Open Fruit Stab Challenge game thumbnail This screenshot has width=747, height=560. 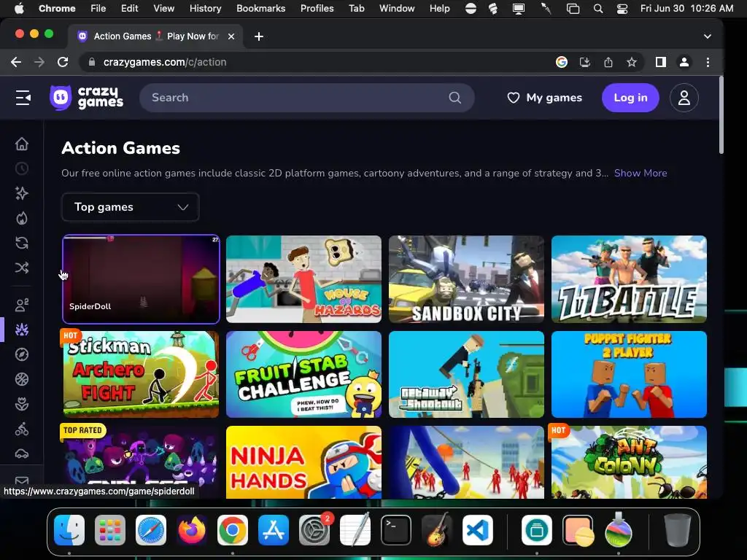[303, 374]
